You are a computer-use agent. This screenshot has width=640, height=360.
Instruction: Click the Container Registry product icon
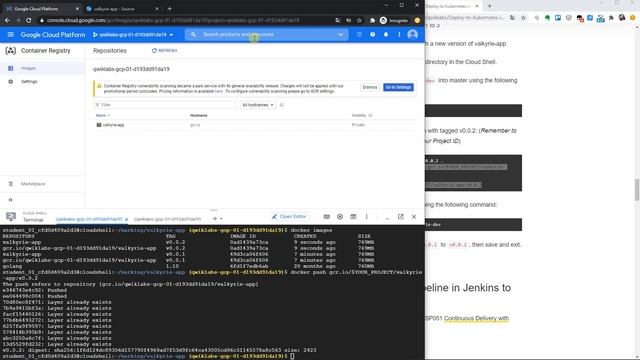pos(11,51)
